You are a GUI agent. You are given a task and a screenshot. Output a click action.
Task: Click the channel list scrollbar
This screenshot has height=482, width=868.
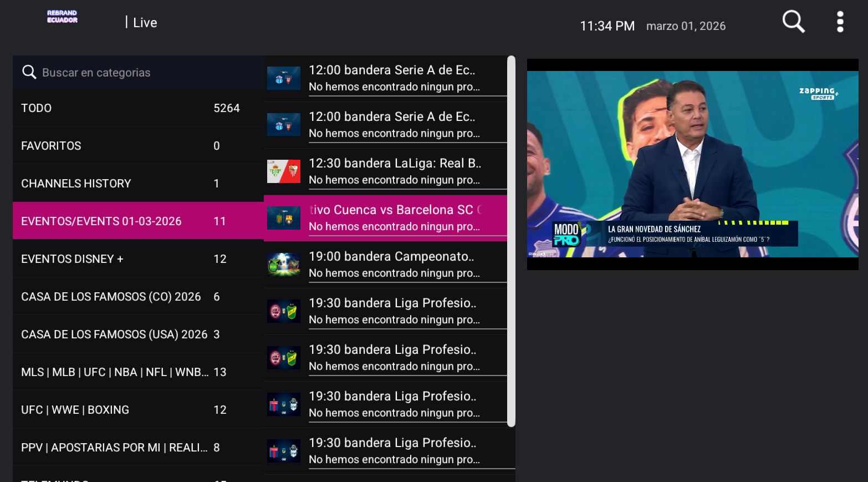coord(511,241)
